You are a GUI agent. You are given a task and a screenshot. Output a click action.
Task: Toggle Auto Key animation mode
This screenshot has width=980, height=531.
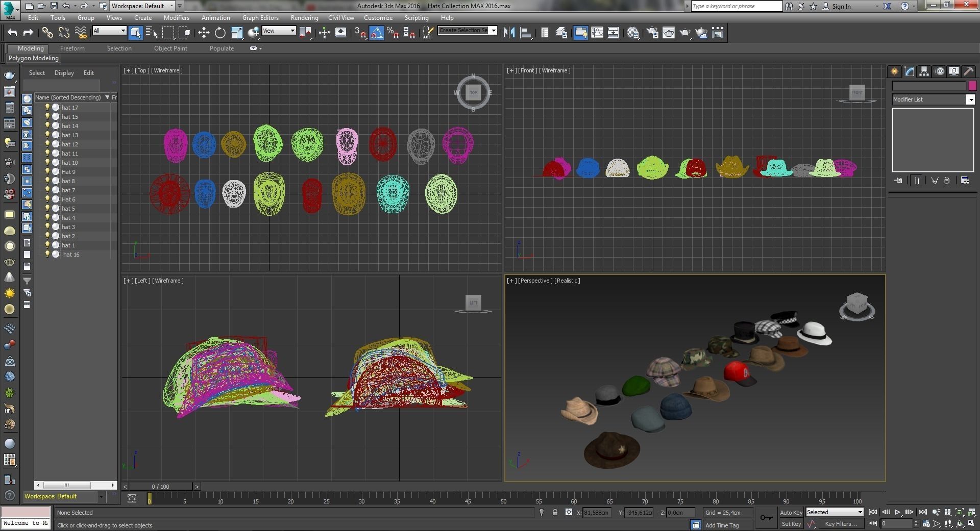791,512
